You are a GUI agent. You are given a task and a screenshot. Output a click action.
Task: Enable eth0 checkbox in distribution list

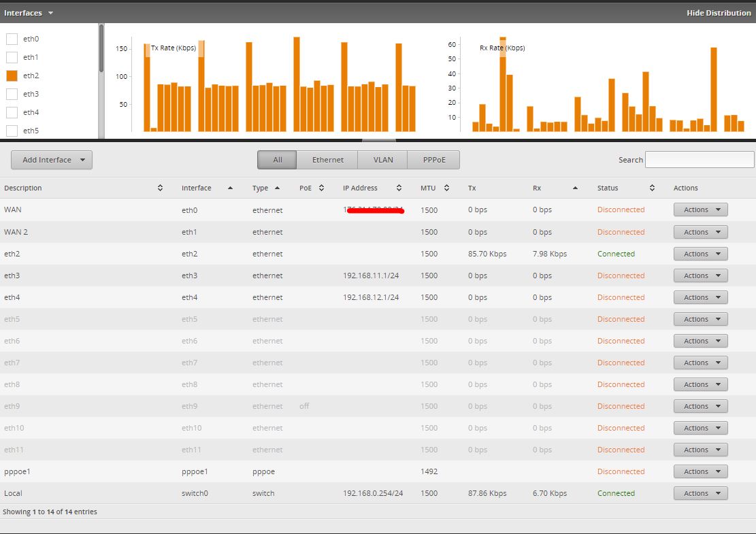point(12,39)
